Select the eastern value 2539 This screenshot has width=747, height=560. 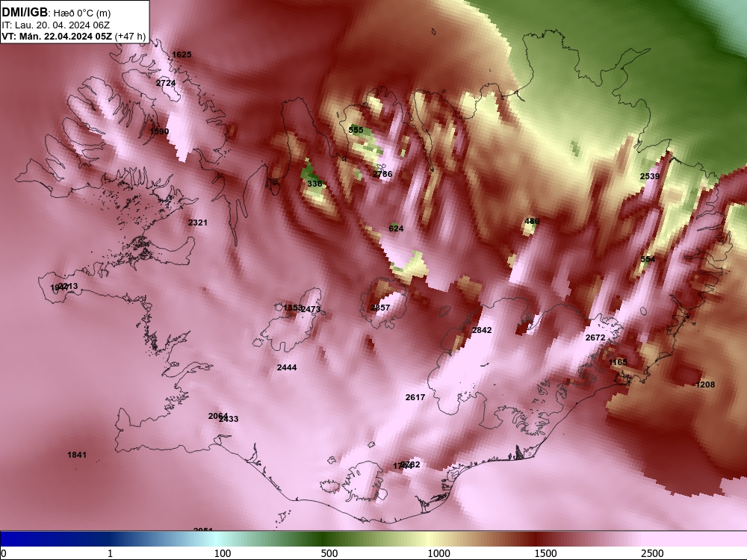(x=650, y=176)
